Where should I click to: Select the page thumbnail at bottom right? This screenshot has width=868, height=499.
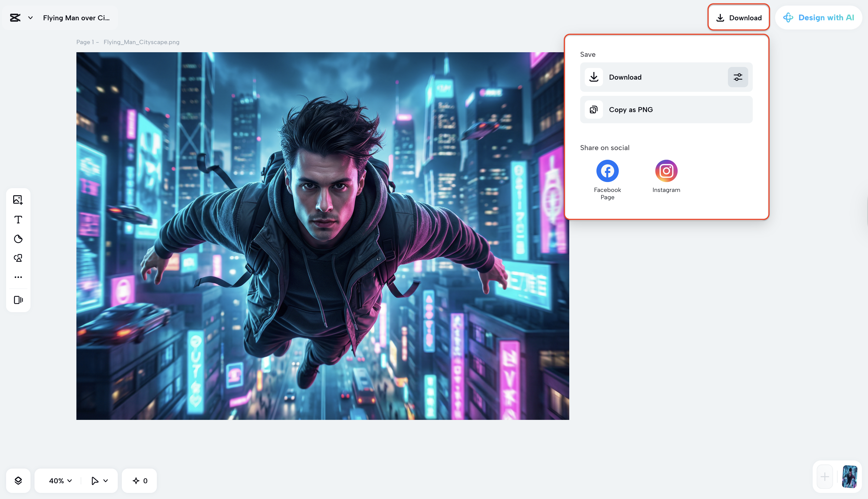[x=849, y=476]
